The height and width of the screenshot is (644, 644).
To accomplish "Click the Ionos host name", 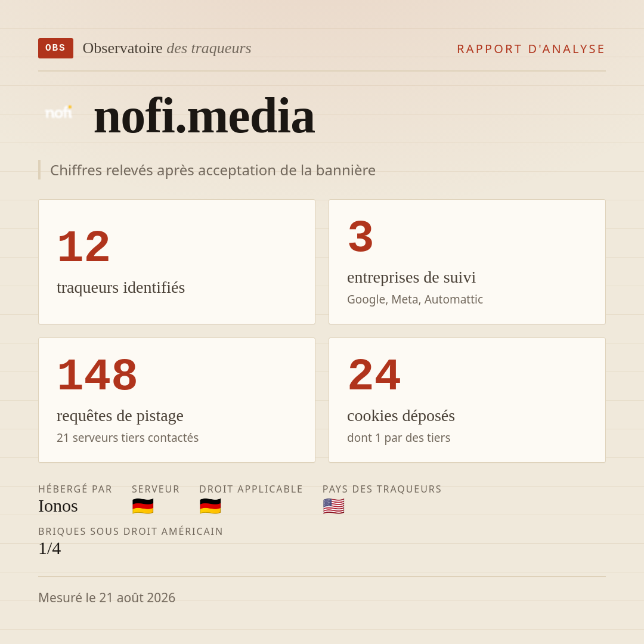I will [58, 506].
